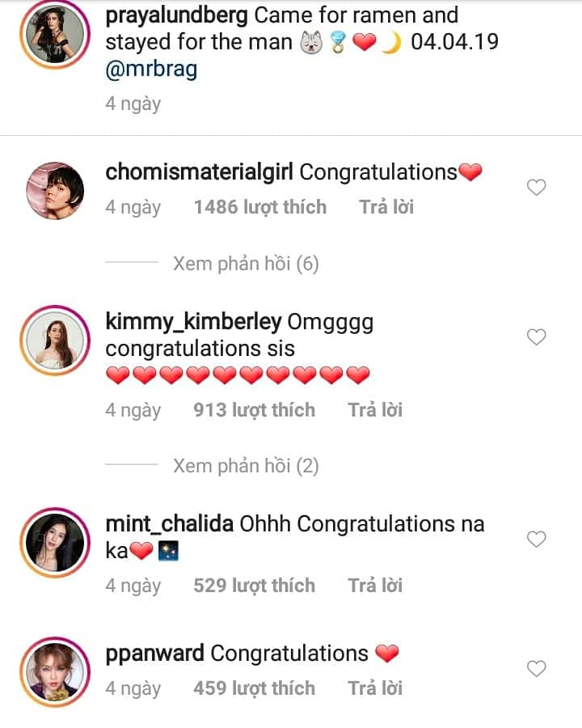Expand 'Xem phản hồi (6)' replies

click(x=246, y=264)
